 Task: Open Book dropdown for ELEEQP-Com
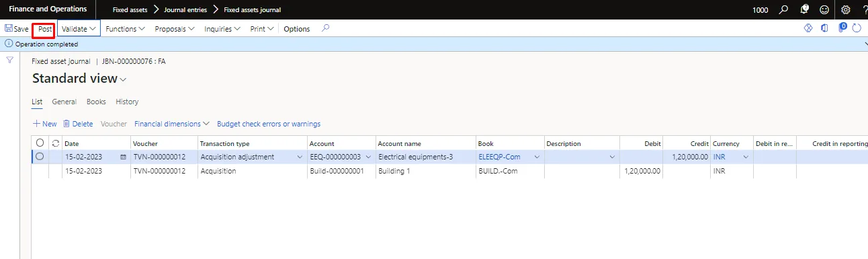[x=537, y=157]
